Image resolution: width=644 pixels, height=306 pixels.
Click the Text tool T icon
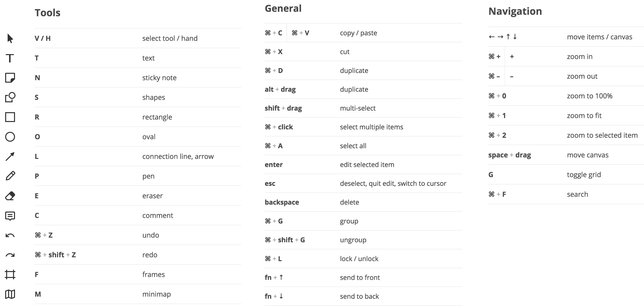(10, 58)
